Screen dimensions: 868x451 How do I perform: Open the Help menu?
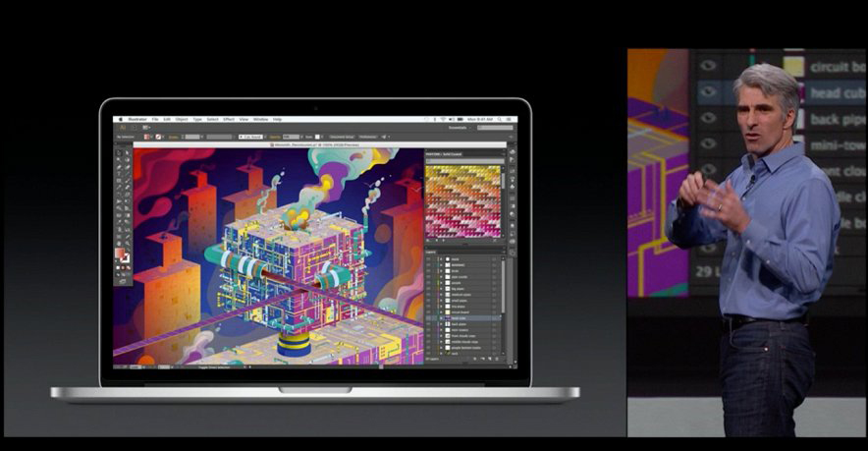[x=277, y=119]
